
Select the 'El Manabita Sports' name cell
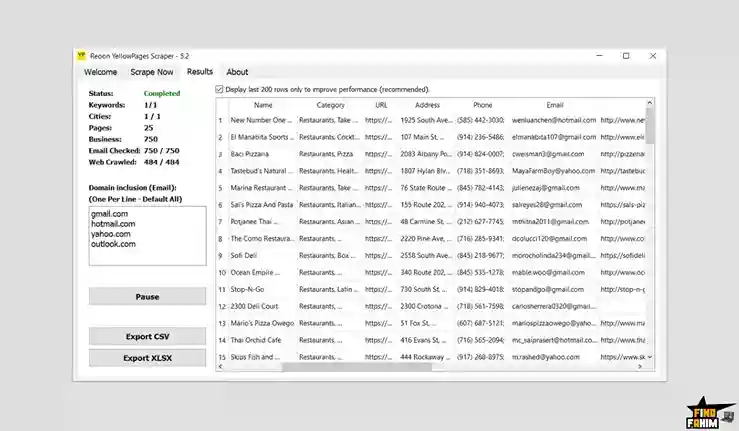pos(262,137)
